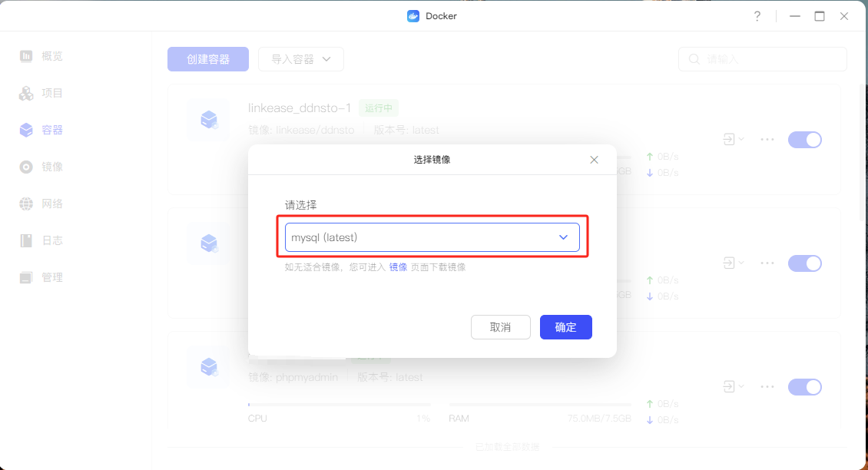Expand the 导入容器 import dropdown

click(301, 59)
